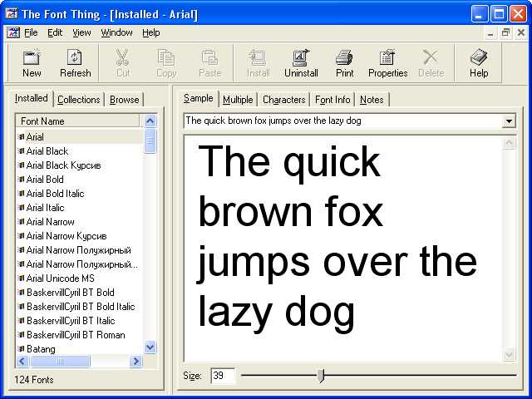Open the Window menu
This screenshot has height=399, width=532.
(116, 32)
